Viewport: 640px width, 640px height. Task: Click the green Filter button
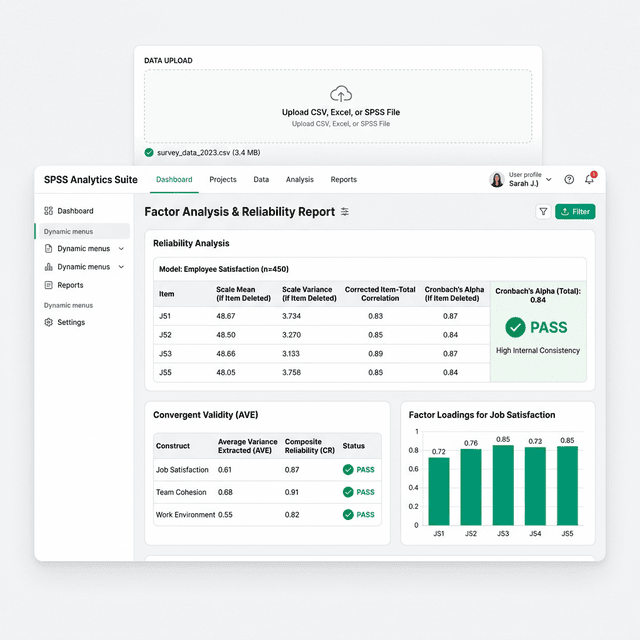[575, 211]
